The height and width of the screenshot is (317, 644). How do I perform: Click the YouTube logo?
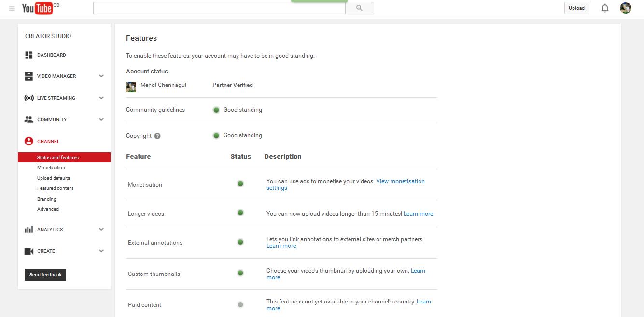point(37,8)
